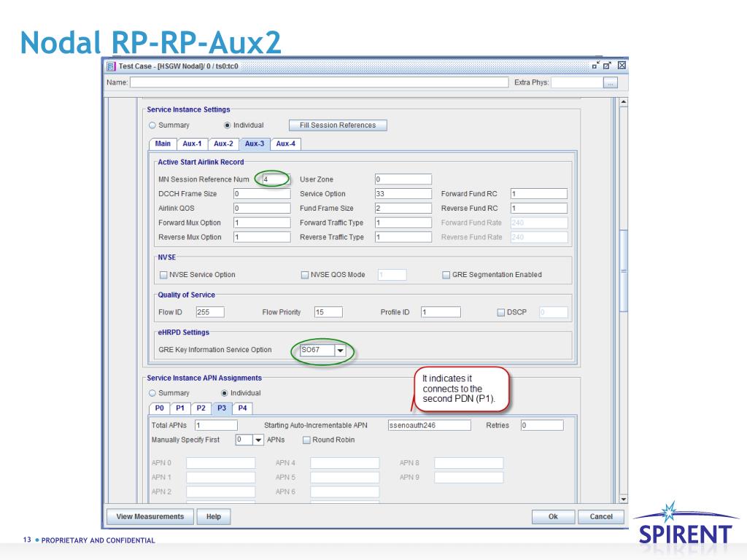Screen dimensions: 747x560
Task: Click Fill Session References button
Action: [x=338, y=125]
